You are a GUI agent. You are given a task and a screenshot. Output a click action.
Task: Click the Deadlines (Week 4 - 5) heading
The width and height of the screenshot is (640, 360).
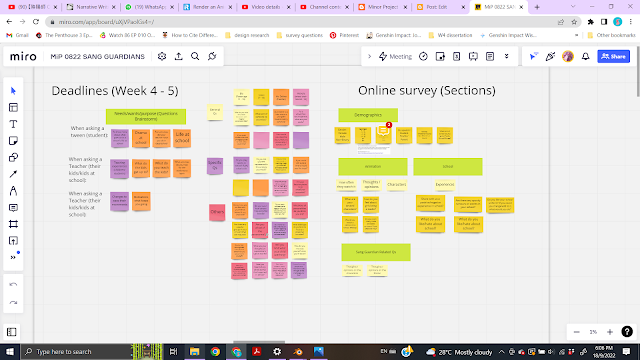(115, 91)
